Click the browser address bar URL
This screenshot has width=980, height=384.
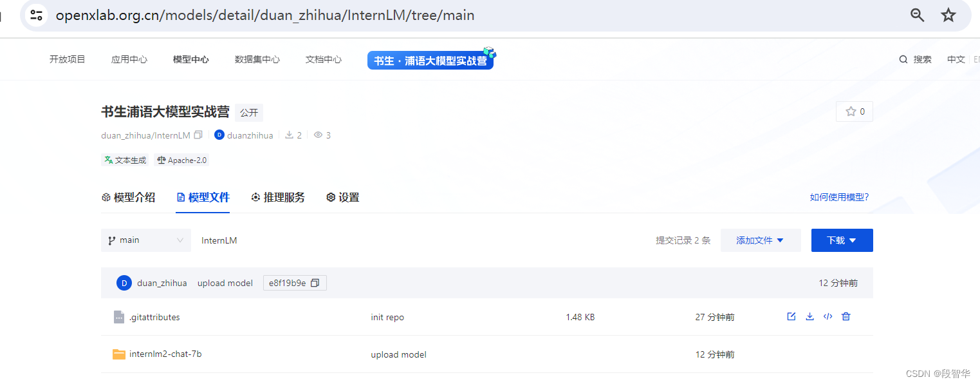click(265, 15)
